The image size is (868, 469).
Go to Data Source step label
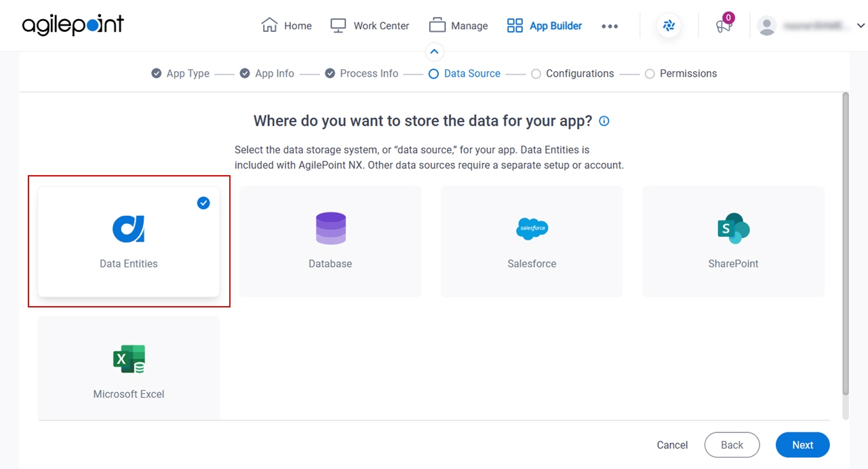click(472, 73)
